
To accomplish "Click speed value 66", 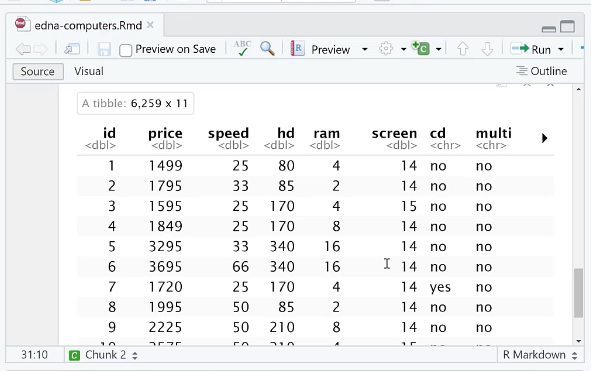I will click(240, 267).
